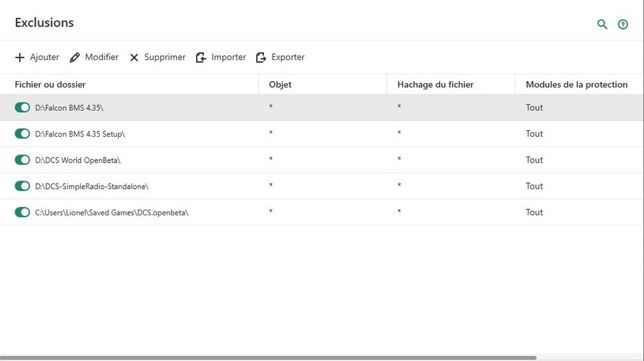
Task: Disable the Saved Games DCS.openbeta exclusion
Action: coord(23,212)
